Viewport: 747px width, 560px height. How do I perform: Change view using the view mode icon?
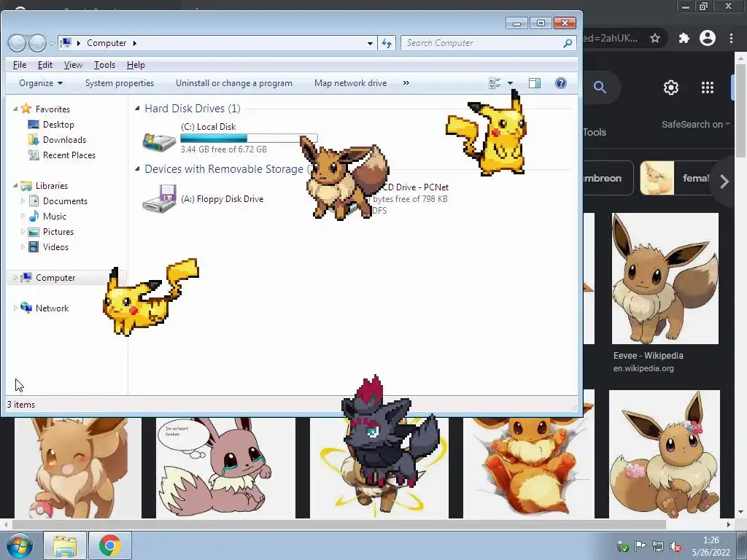[495, 83]
